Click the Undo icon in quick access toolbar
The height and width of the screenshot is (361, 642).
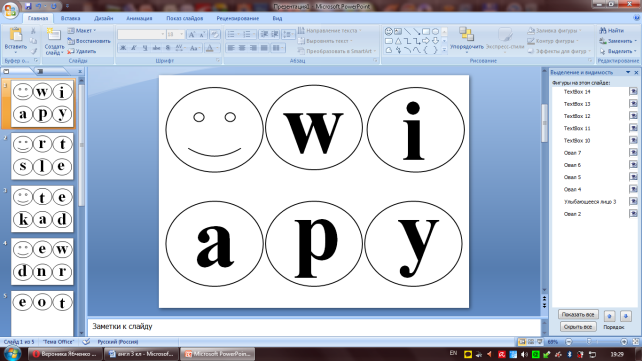(x=38, y=6)
